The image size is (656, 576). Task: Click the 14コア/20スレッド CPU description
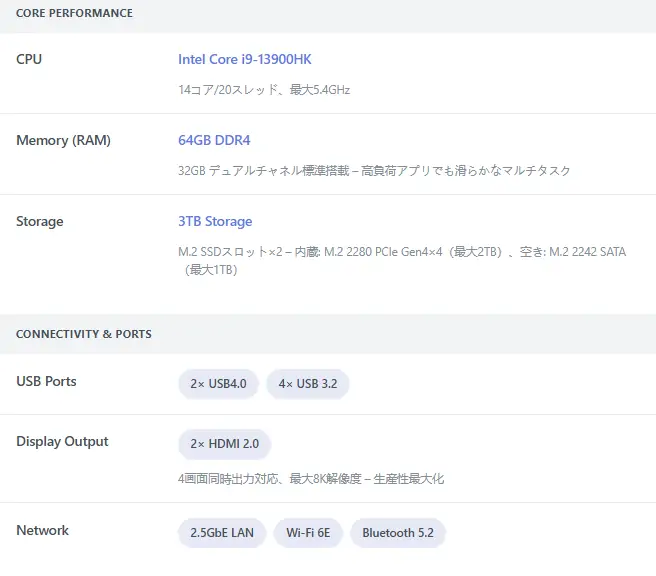click(x=264, y=89)
